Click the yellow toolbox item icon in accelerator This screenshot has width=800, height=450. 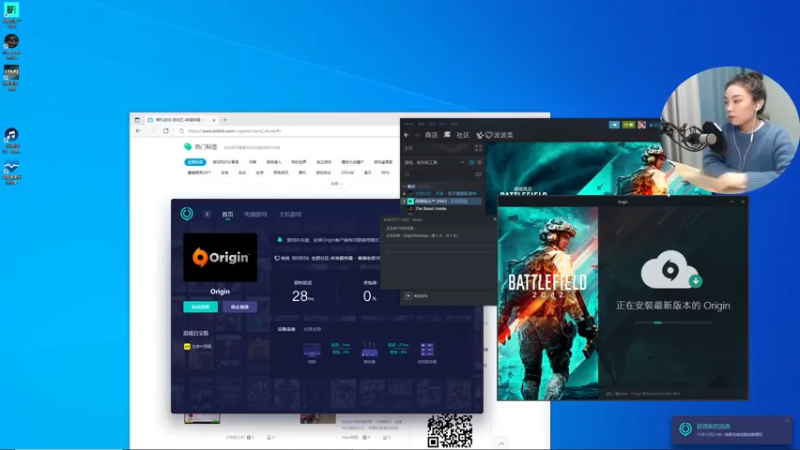(187, 346)
